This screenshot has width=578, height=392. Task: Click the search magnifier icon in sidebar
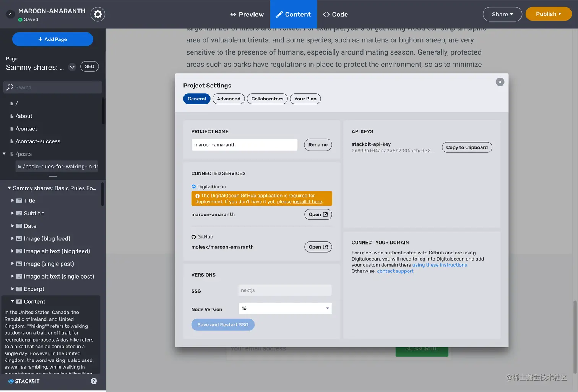[x=10, y=87]
